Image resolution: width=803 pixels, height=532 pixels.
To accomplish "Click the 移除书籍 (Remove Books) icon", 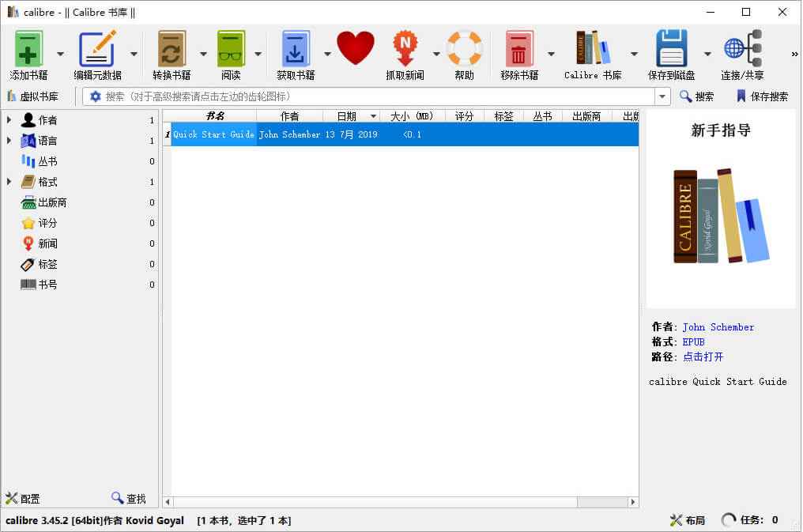I will point(519,49).
